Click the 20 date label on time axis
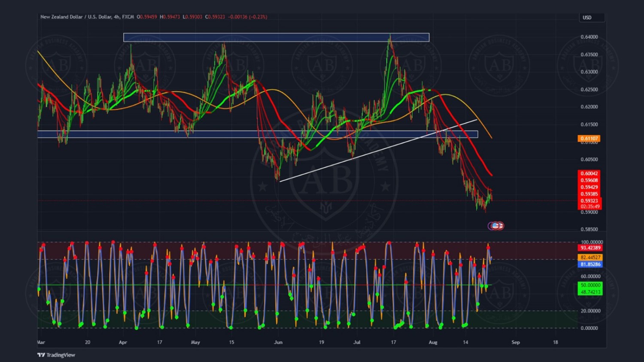The width and height of the screenshot is (644, 362). pyautogui.click(x=88, y=342)
